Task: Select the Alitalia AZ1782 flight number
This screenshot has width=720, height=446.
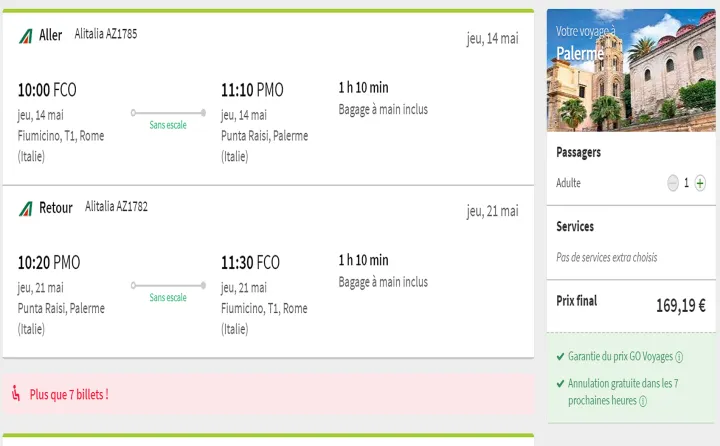Action: coord(116,207)
